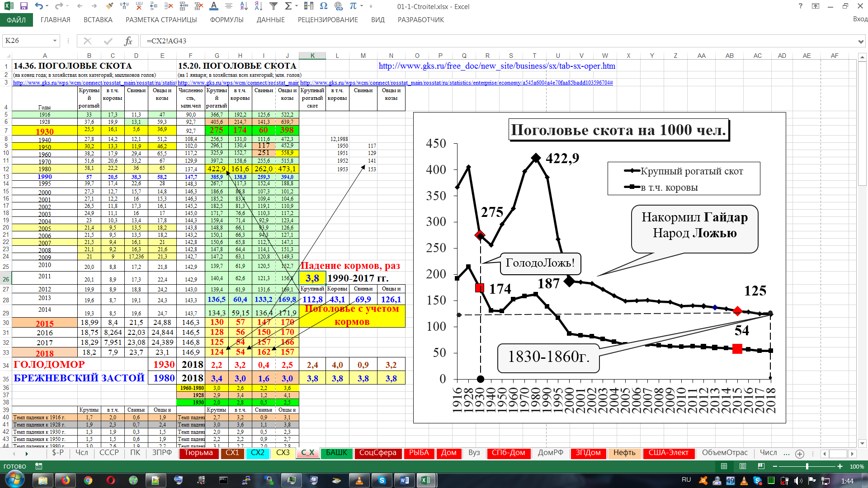868x488 pixels.
Task: Click the hyperlink globe icon in toolbar
Action: coord(338,6)
